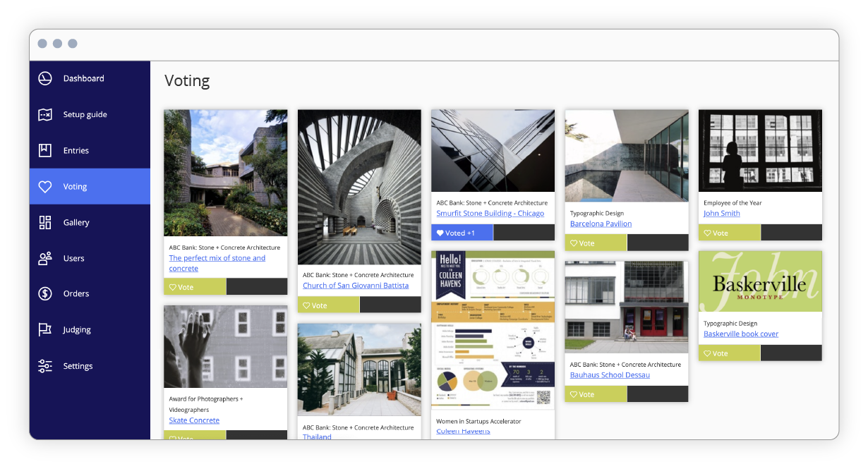Remove vote from Smurfit Stone Building entry
The height and width of the screenshot is (469, 868).
[x=462, y=233]
